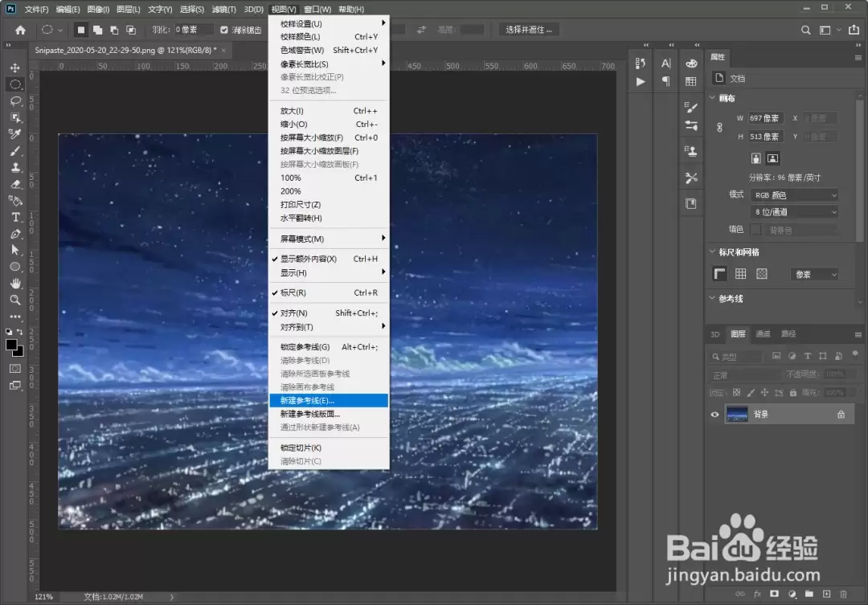Choose 新建参考线版面... menu item
868x605 pixels.
click(329, 414)
